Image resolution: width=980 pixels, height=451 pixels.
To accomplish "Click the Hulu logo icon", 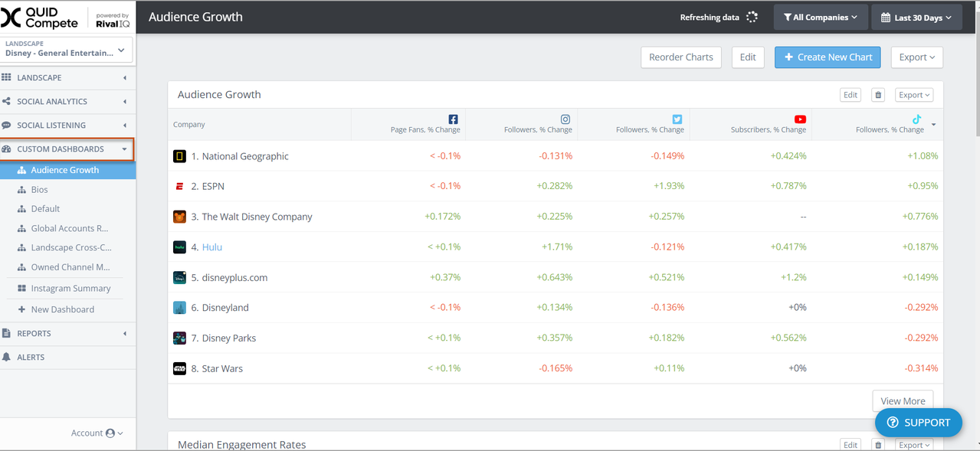I will click(x=179, y=247).
